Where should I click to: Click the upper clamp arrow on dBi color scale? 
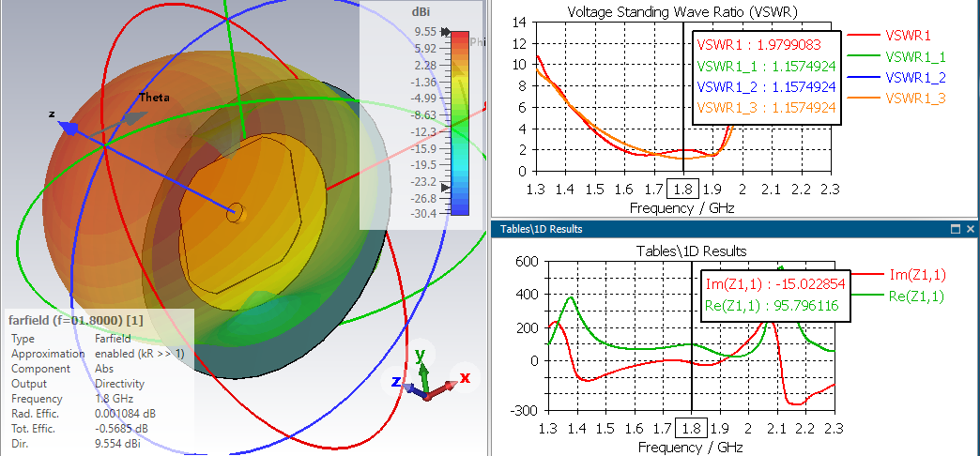[x=445, y=32]
